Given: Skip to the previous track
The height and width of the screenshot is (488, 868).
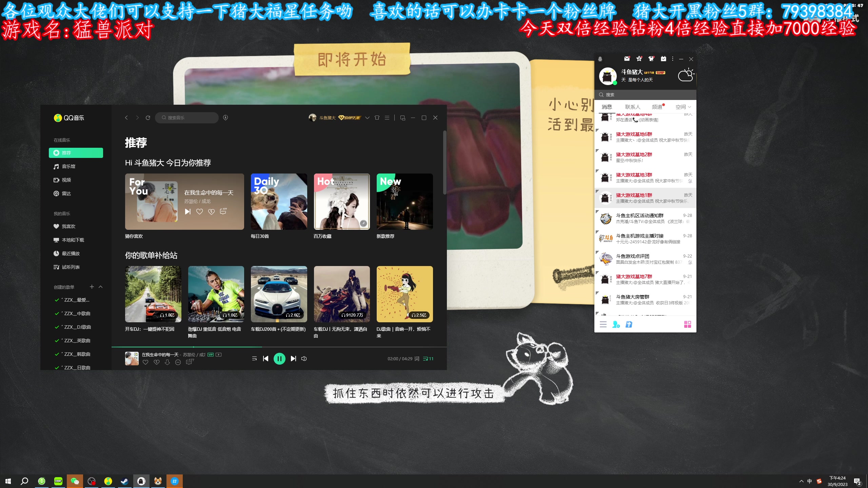Looking at the screenshot, I should [x=265, y=359].
